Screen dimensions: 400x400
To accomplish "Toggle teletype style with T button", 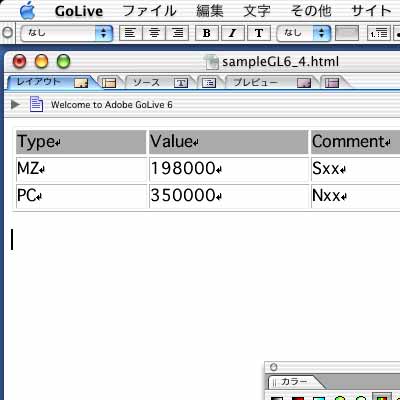I will point(259,33).
